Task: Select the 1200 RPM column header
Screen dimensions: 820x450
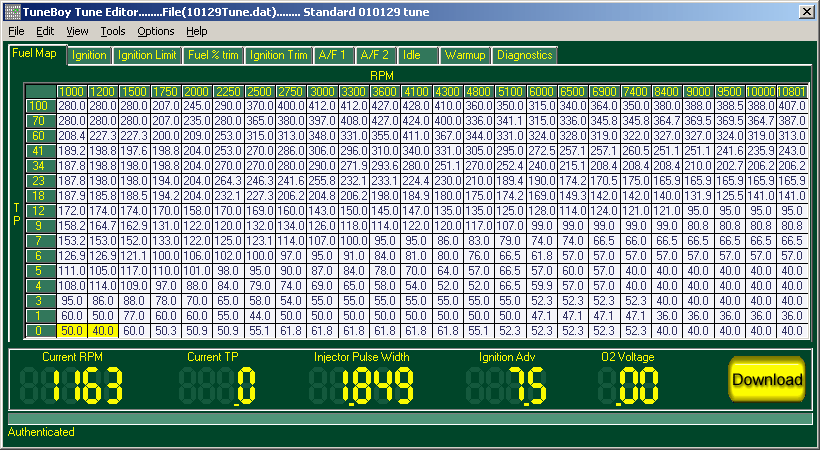Action: 103,92
